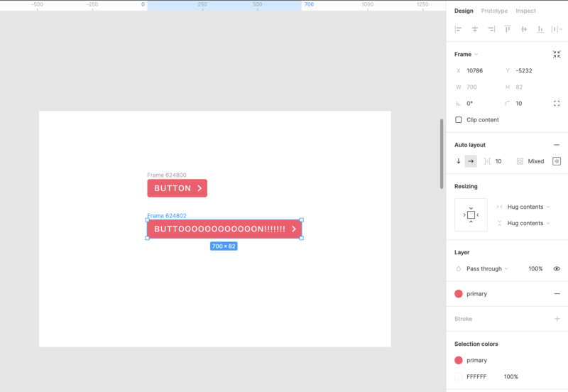
Task: Open the independent corners option
Action: [x=557, y=103]
